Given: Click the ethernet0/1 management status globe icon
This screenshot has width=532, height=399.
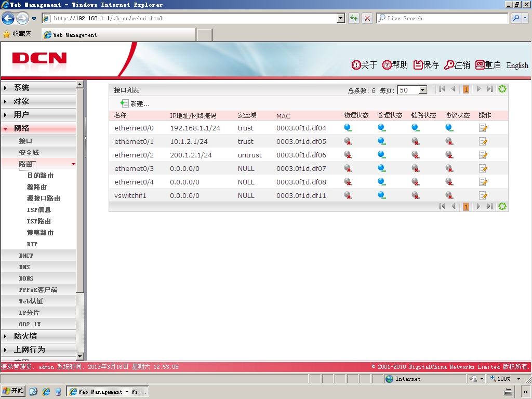Looking at the screenshot, I should click(x=382, y=141).
